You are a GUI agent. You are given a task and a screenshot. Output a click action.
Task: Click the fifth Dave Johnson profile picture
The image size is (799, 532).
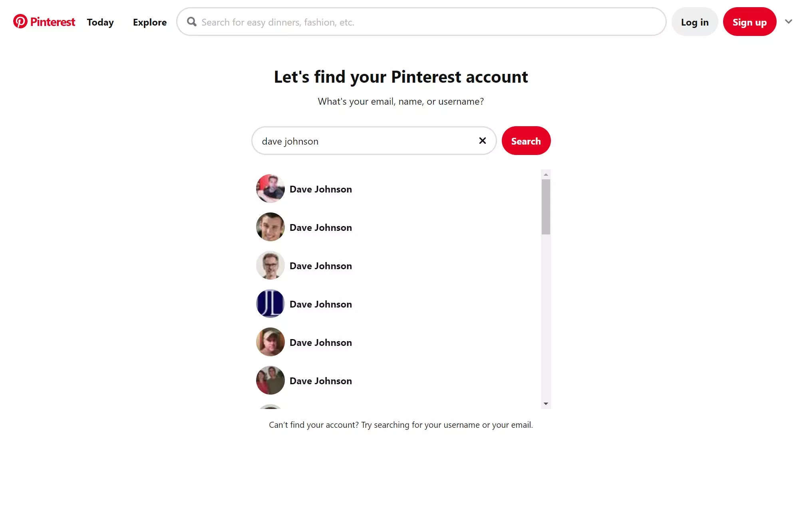(270, 342)
